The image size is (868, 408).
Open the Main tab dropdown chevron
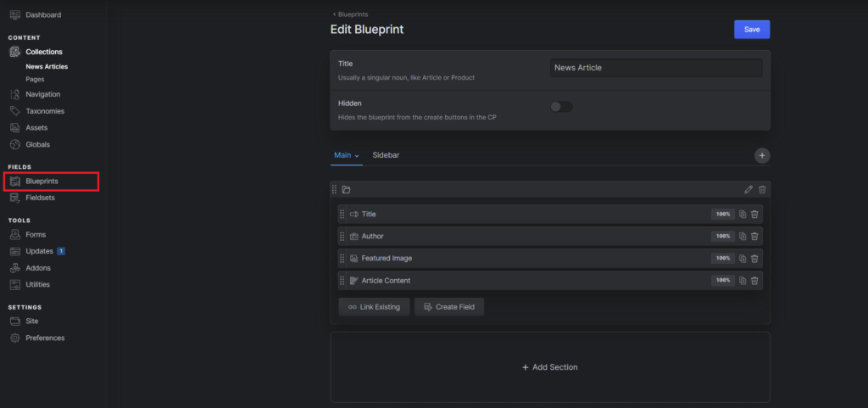pos(358,156)
